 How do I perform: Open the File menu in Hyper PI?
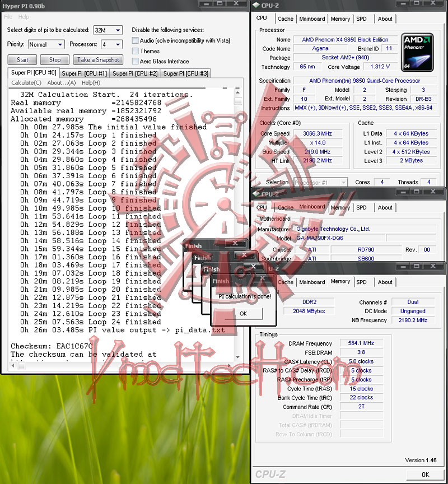click(x=8, y=17)
